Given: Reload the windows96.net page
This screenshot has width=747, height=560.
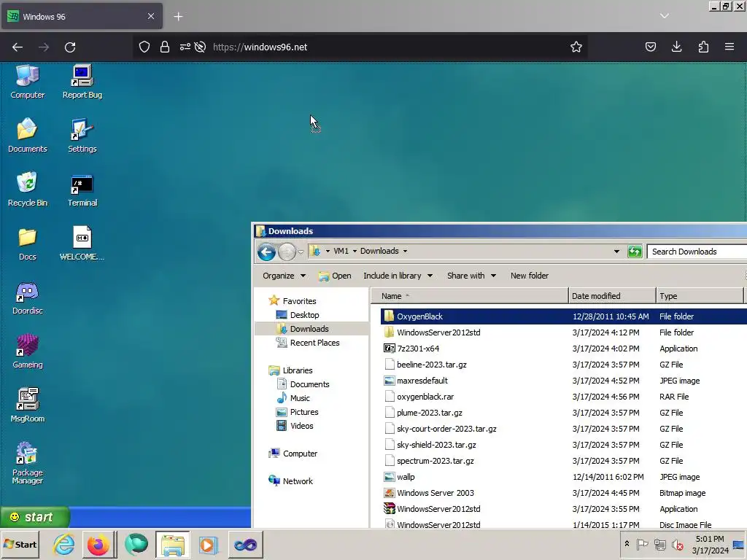Looking at the screenshot, I should (x=70, y=47).
